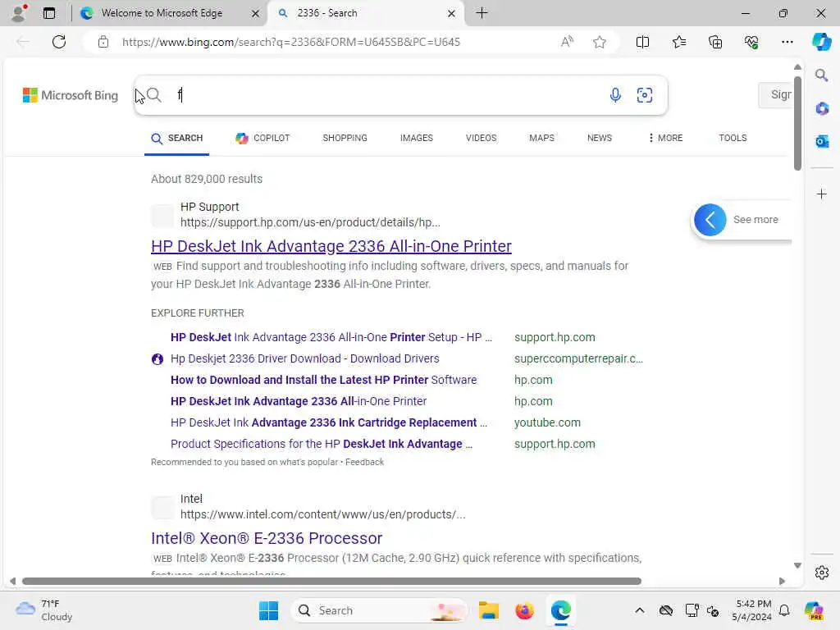Toggle the split screen icon
The image size is (840, 630).
point(642,42)
